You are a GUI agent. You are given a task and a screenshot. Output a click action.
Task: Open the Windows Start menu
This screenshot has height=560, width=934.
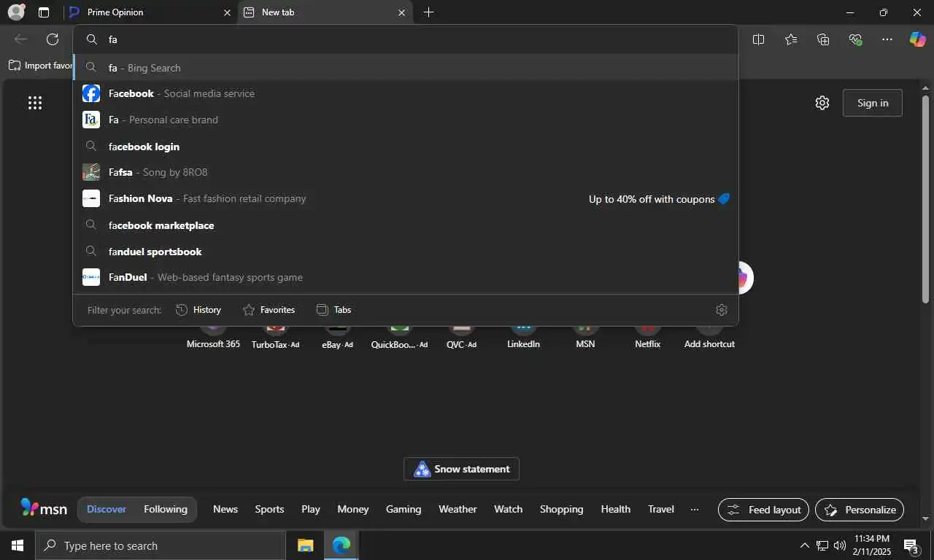(17, 545)
